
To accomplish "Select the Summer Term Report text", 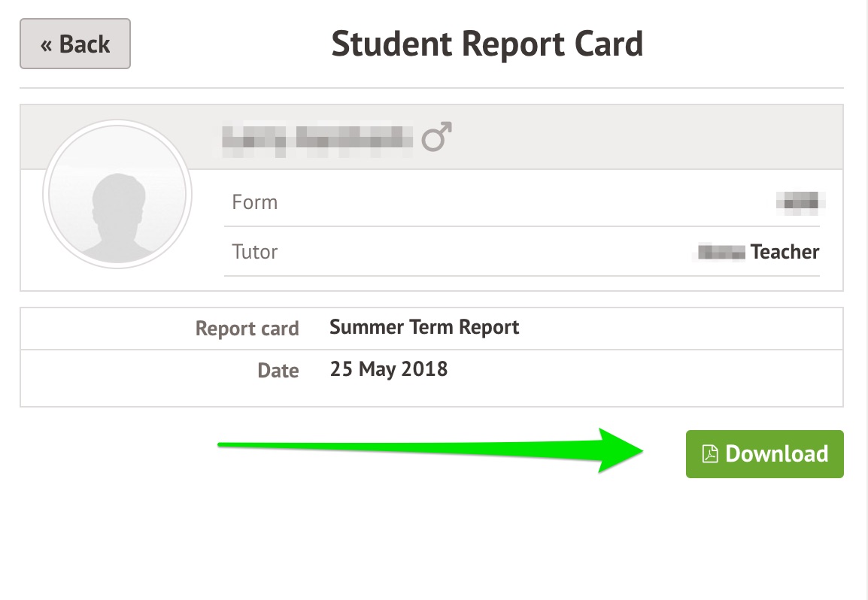I will tap(424, 327).
